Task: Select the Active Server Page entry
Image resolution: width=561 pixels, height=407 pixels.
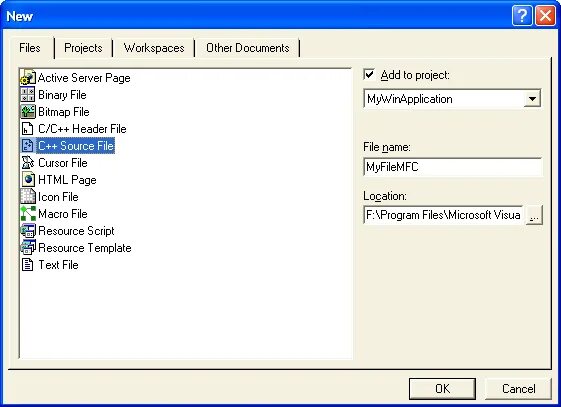Action: pyautogui.click(x=84, y=78)
